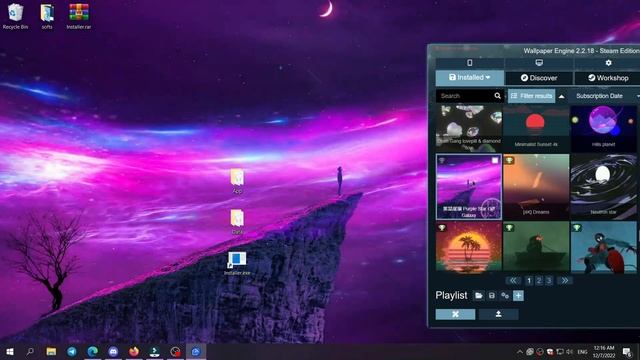
Task: Click the ENG language indicator
Action: 582,352
